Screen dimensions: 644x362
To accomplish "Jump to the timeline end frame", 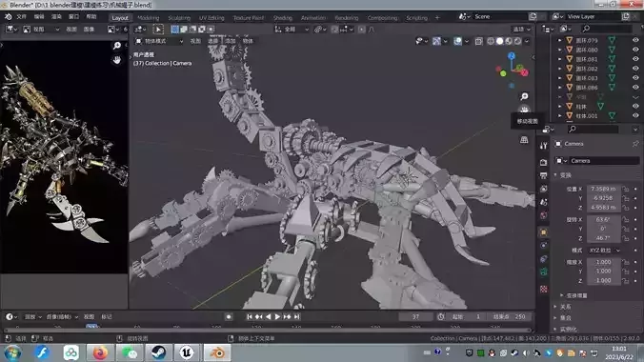I will 296,317.
